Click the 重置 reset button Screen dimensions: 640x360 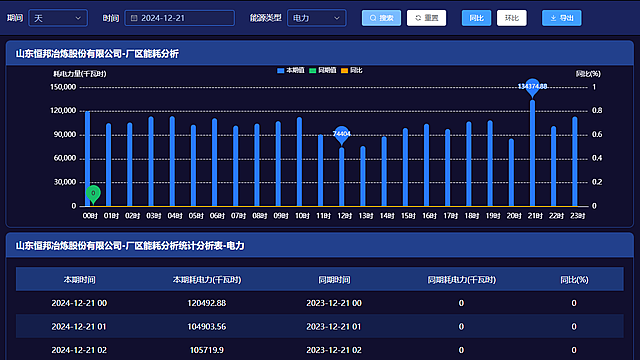coord(426,18)
